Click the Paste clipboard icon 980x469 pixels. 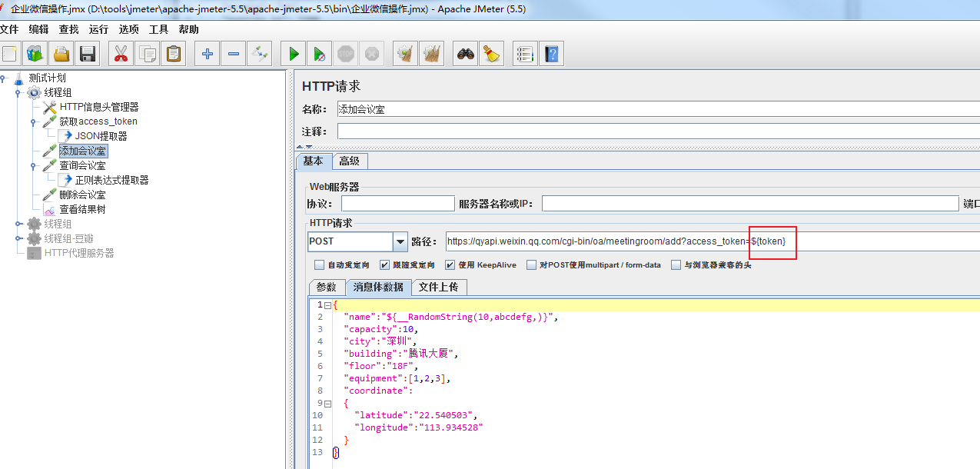pos(174,54)
